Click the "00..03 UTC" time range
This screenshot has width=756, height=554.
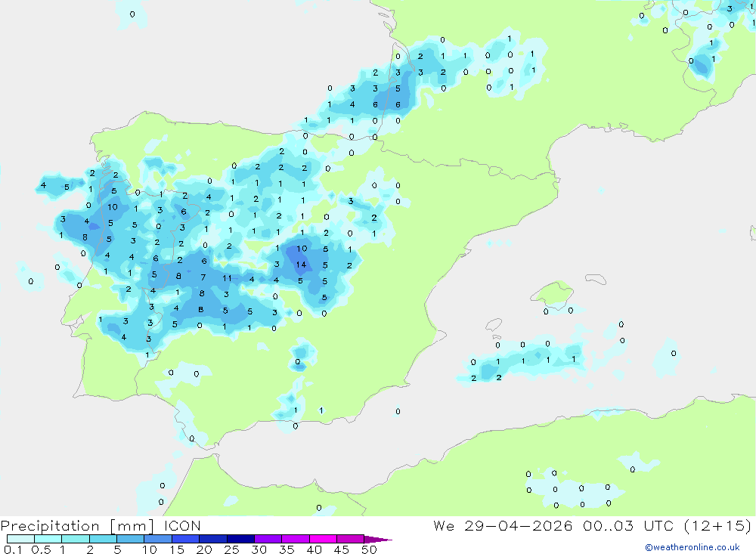tap(627, 525)
